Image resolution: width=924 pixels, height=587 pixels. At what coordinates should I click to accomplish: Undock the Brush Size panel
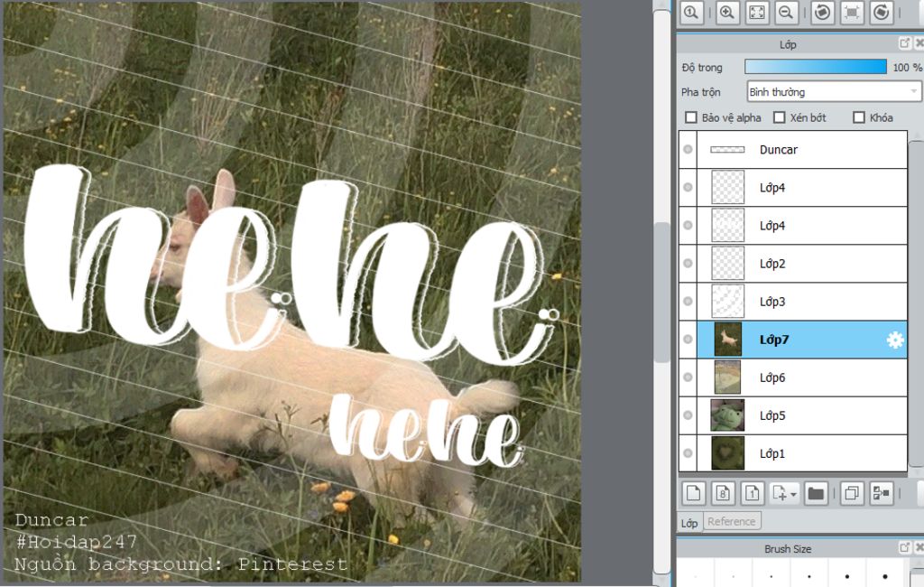coord(904,547)
